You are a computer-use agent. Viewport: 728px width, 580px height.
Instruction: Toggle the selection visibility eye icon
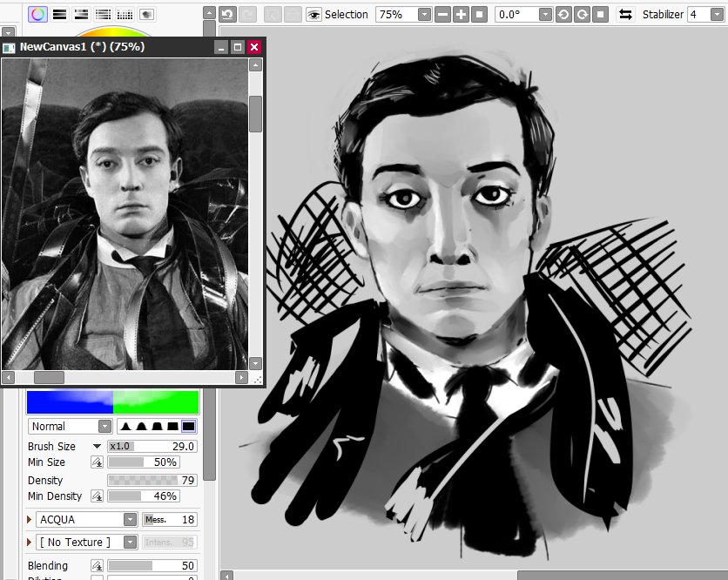(x=313, y=15)
